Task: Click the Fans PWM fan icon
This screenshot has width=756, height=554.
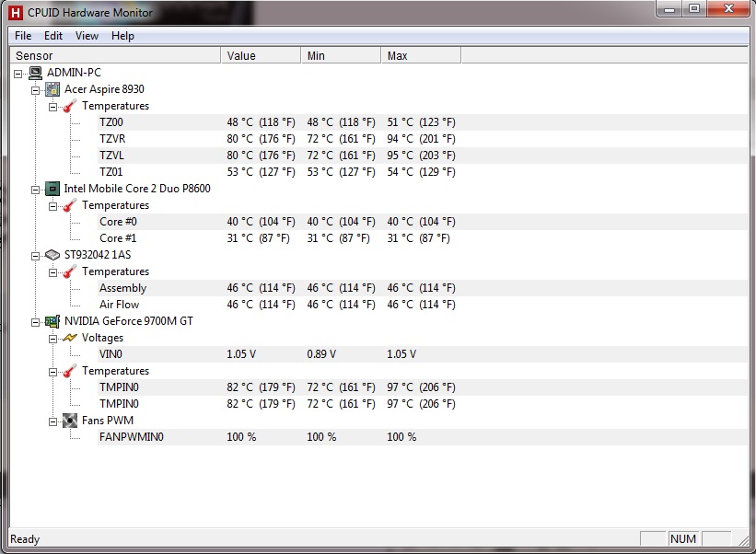Action: 70,421
